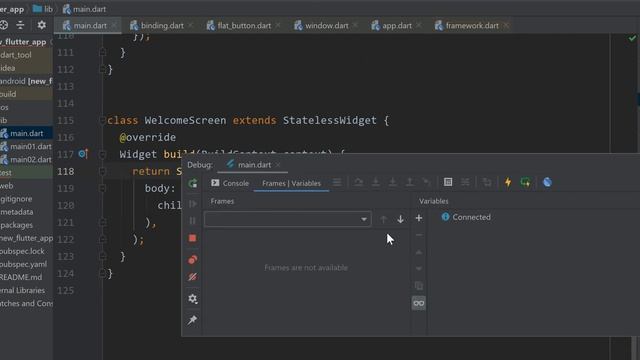Toggle fold marker at line 124
The image size is (640, 360).
[x=102, y=273]
